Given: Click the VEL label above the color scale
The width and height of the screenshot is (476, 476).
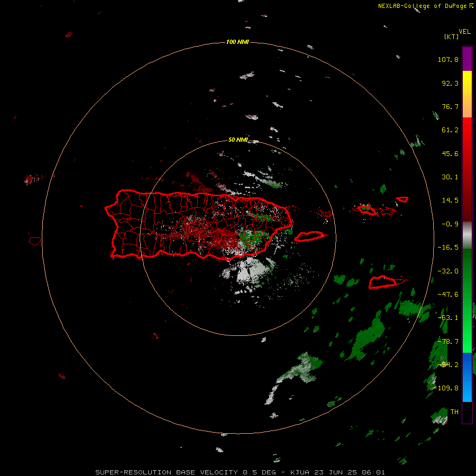Looking at the screenshot, I should 464,32.
